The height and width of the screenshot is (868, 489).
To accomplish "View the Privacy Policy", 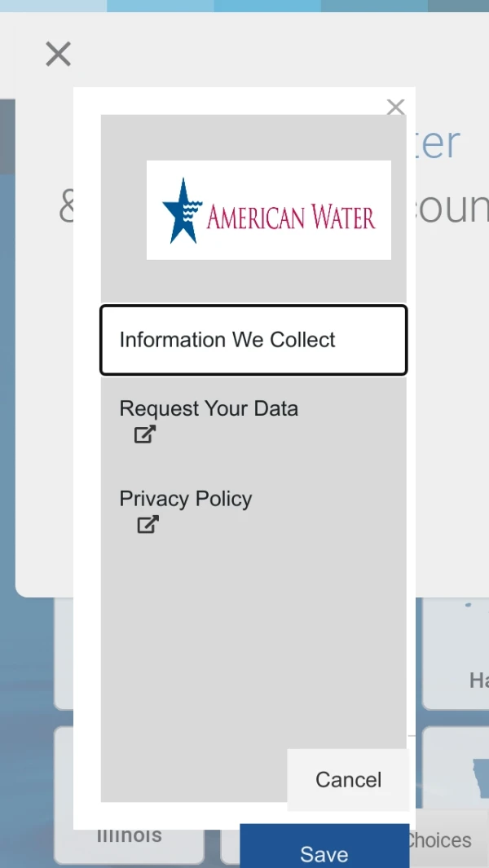I will click(186, 499).
